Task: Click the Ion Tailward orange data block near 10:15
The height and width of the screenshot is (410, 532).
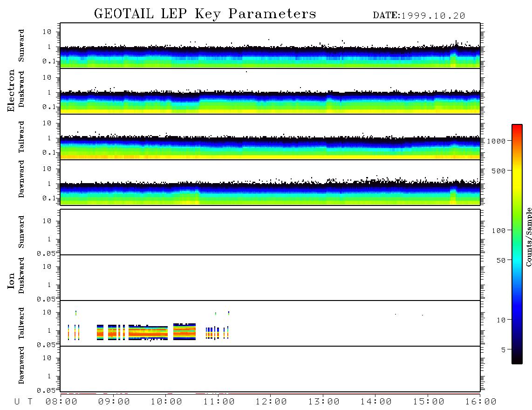Action: click(x=184, y=332)
